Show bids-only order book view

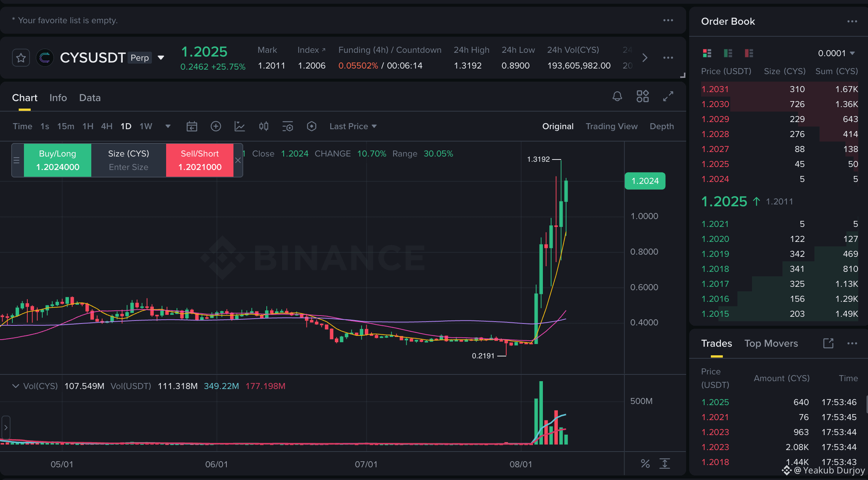[x=728, y=53]
